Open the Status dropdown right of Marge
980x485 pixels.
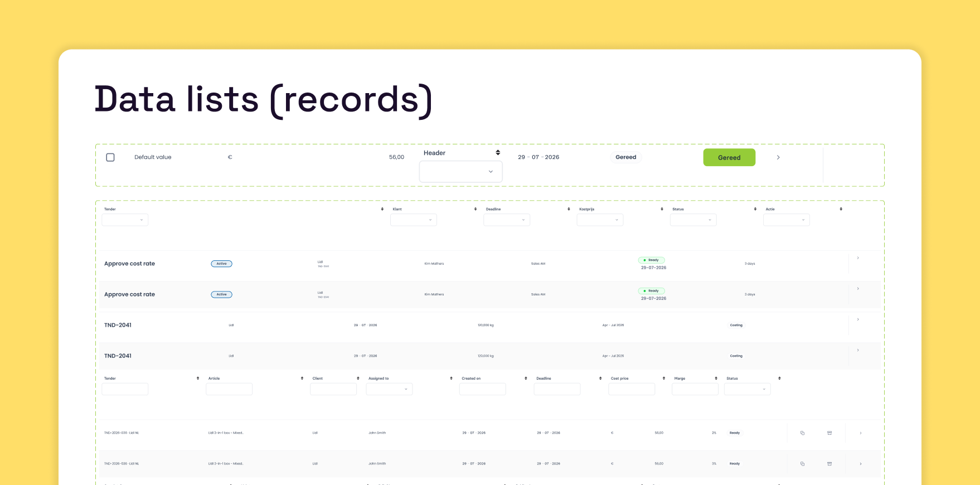[x=747, y=389]
